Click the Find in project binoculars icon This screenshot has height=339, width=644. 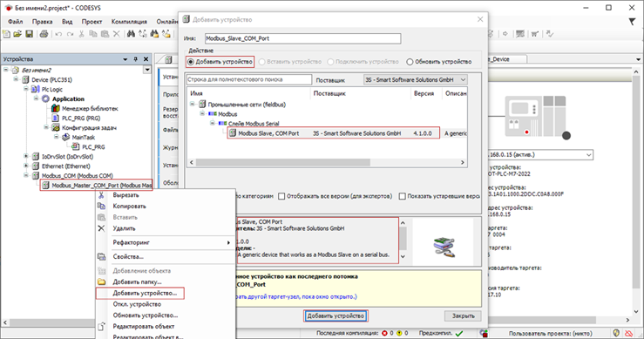[x=154, y=34]
